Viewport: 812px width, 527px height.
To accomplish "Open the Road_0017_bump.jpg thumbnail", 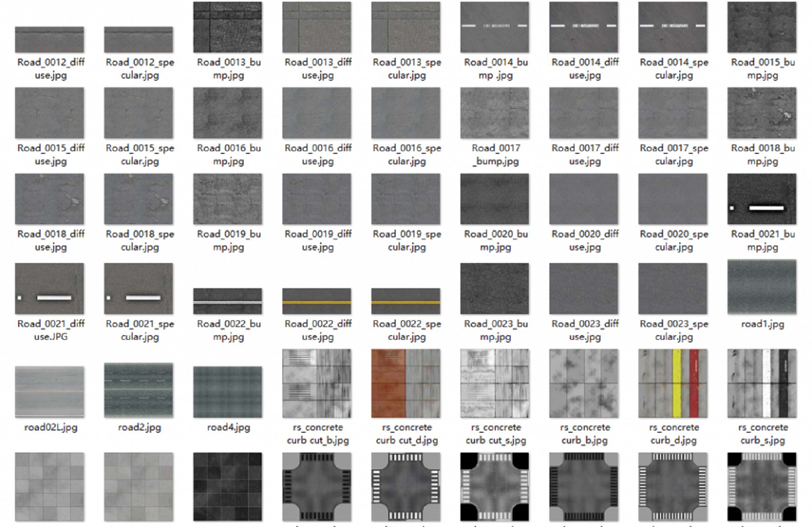I will tap(495, 113).
